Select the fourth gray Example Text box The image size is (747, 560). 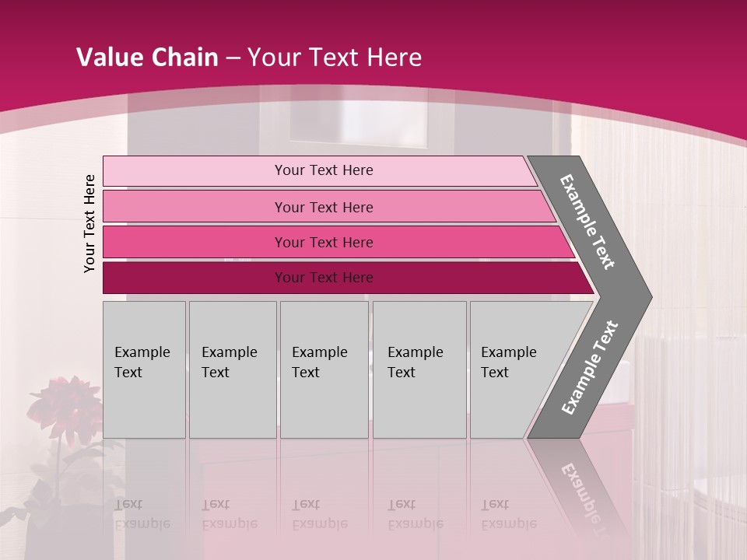(419, 369)
